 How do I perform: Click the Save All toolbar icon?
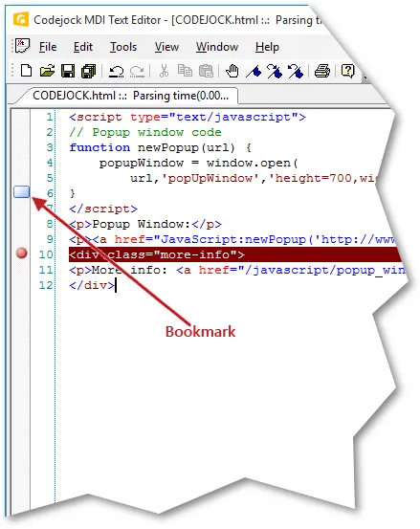89,71
